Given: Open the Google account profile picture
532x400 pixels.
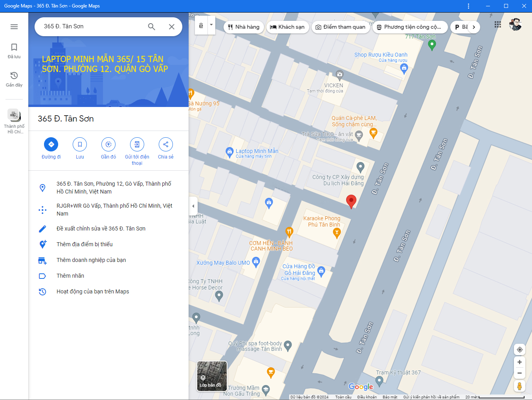Looking at the screenshot, I should (515, 24).
